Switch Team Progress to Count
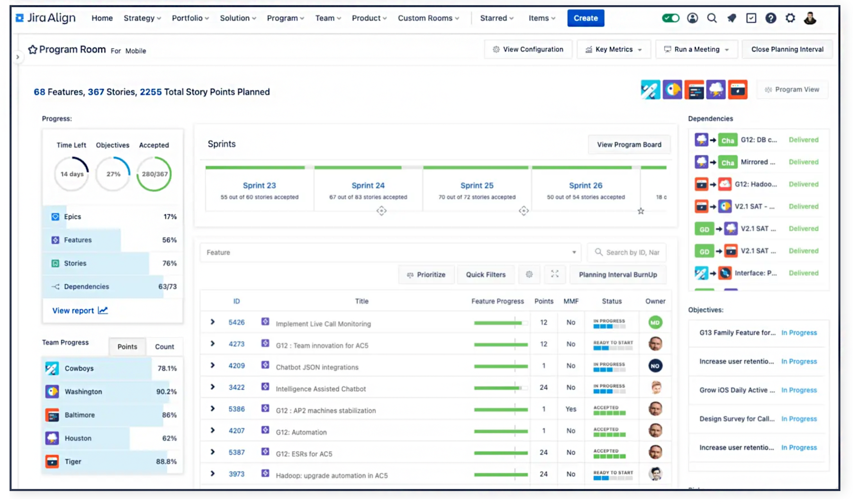 coord(164,347)
